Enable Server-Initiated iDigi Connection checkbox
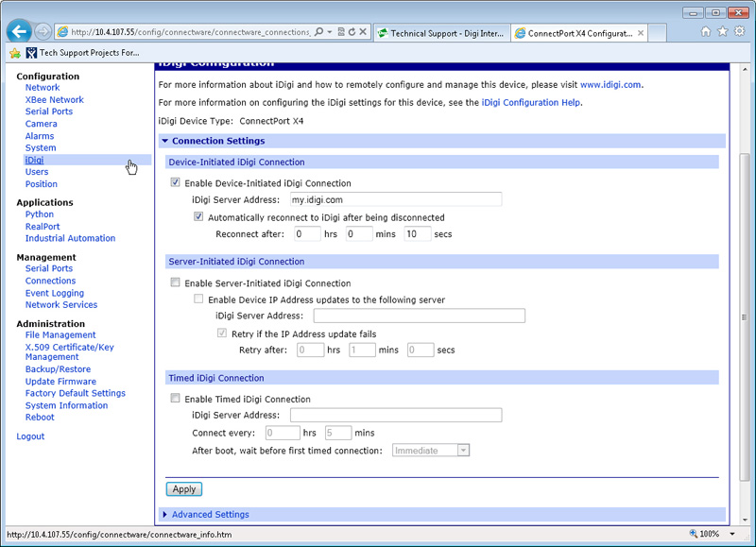Viewport: 756px width, 547px height. pyautogui.click(x=175, y=283)
